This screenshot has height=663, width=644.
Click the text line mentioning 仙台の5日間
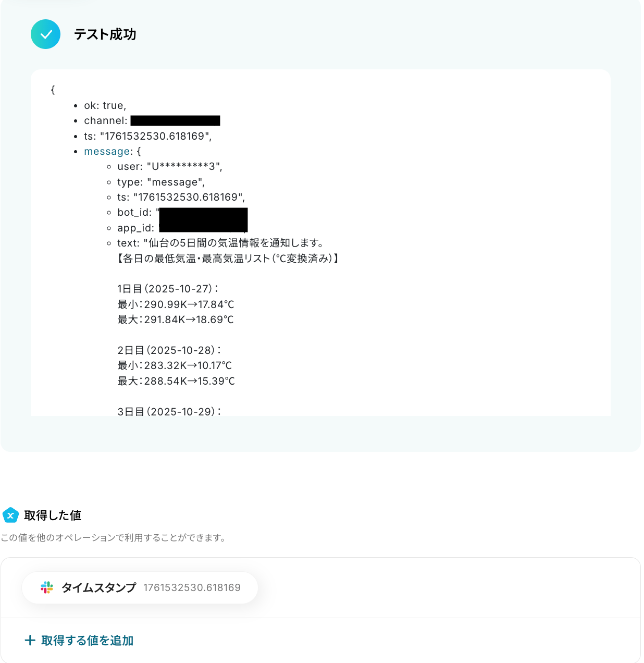pos(221,243)
